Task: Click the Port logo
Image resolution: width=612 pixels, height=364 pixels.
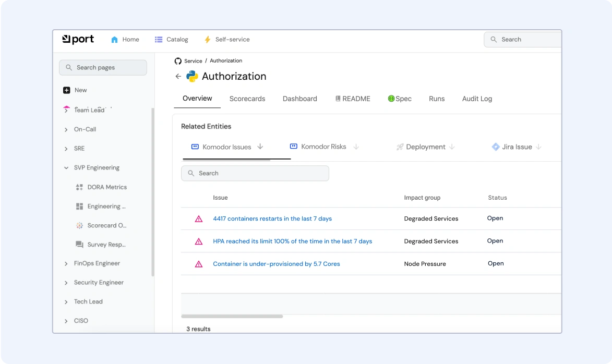Action: click(78, 39)
